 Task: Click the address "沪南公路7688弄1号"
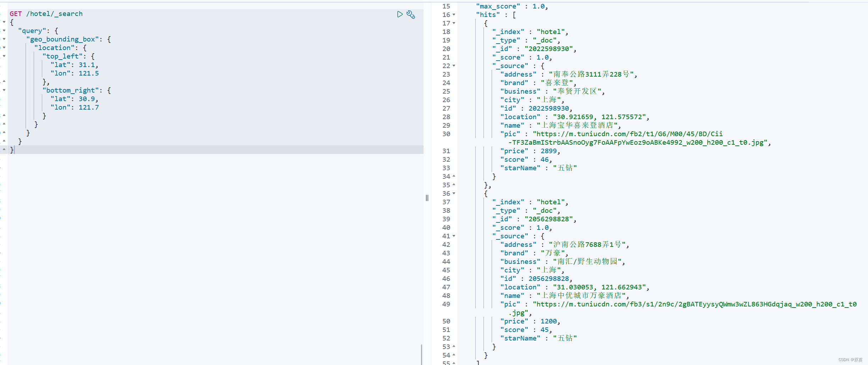[587, 245]
